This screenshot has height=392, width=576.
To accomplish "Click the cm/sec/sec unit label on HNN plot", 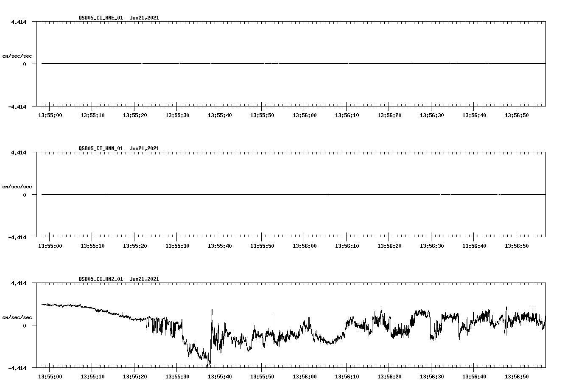I will 17,187.
